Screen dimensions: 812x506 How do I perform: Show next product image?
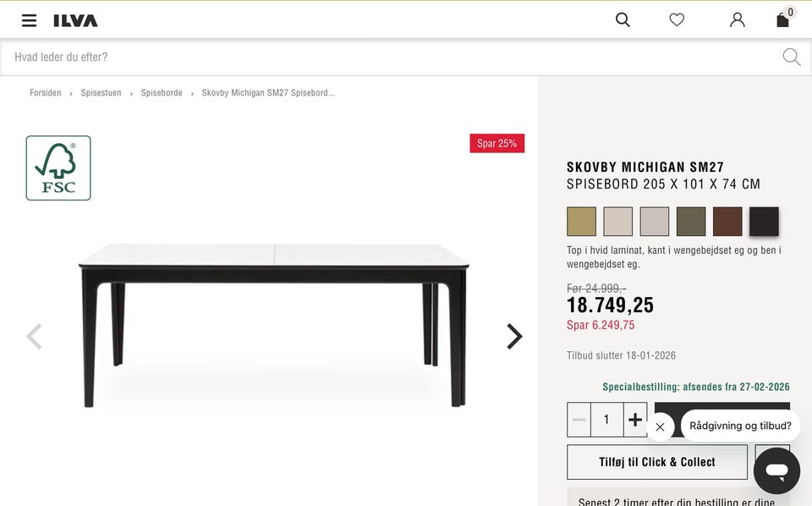[514, 337]
